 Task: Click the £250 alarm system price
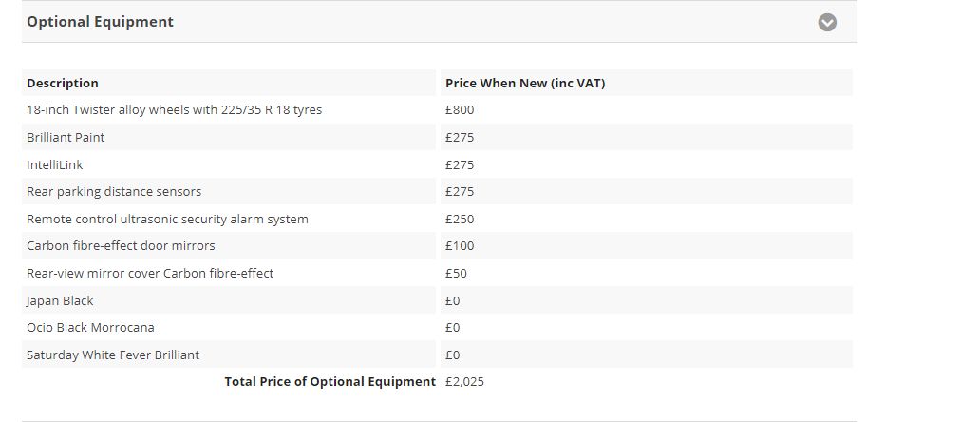coord(460,220)
